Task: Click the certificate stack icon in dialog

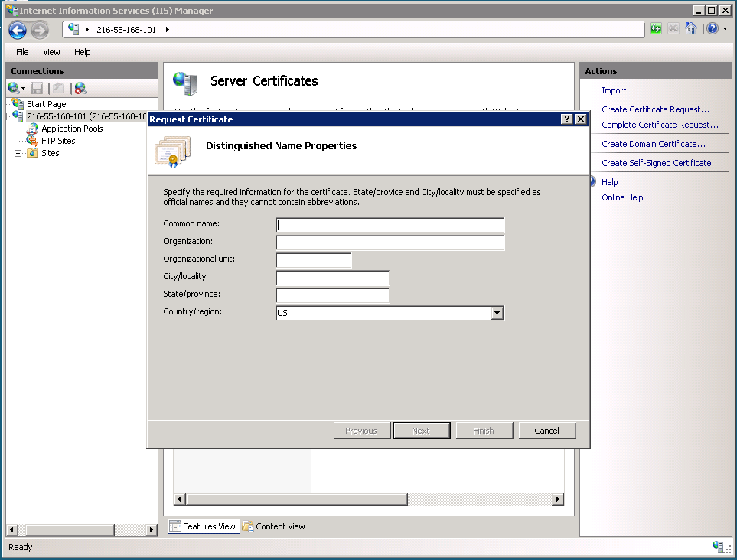Action: (x=172, y=151)
